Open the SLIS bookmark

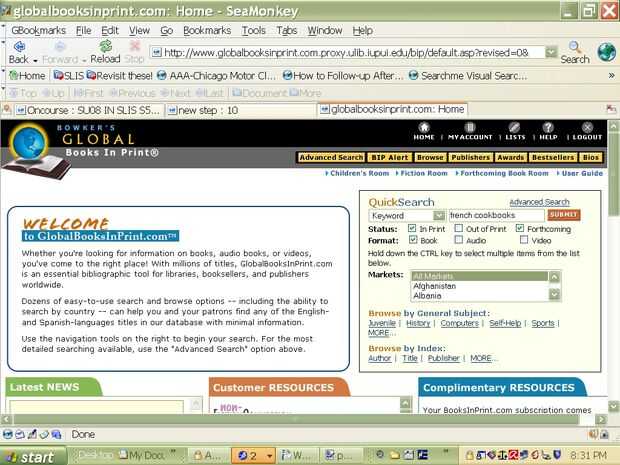69,76
